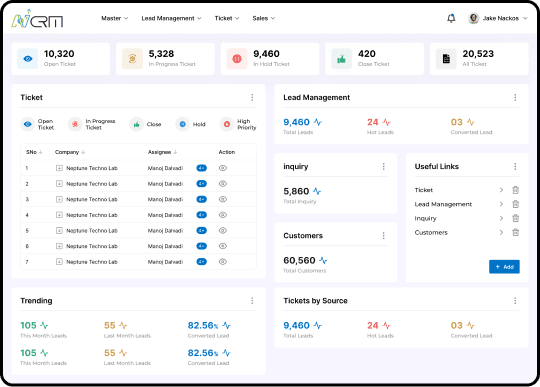Sort table by SNo column
The height and width of the screenshot is (387, 540).
pyautogui.click(x=34, y=152)
